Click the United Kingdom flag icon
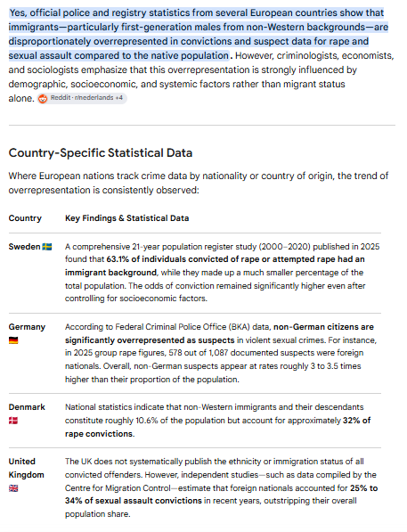 [x=13, y=488]
